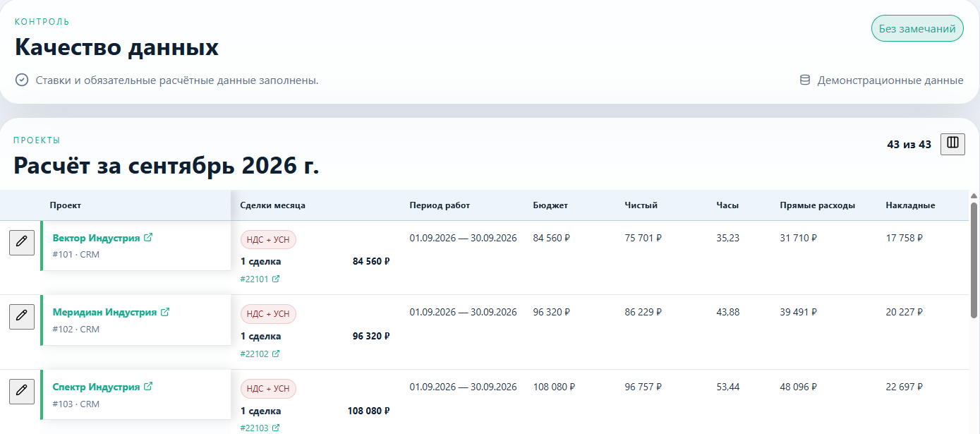This screenshot has width=980, height=434.
Task: Click the 43 из 43 counter
Action: 909,144
